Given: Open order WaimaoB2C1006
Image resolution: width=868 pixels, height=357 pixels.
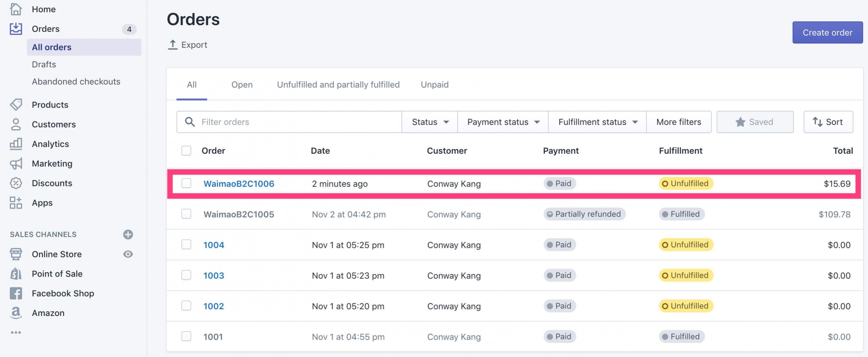Looking at the screenshot, I should (x=239, y=184).
